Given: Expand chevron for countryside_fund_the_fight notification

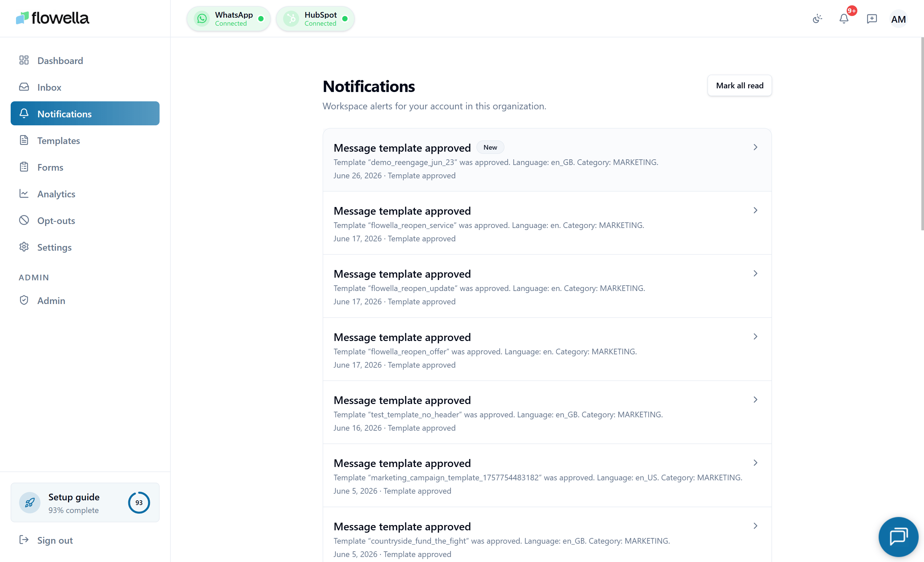Looking at the screenshot, I should [x=755, y=526].
